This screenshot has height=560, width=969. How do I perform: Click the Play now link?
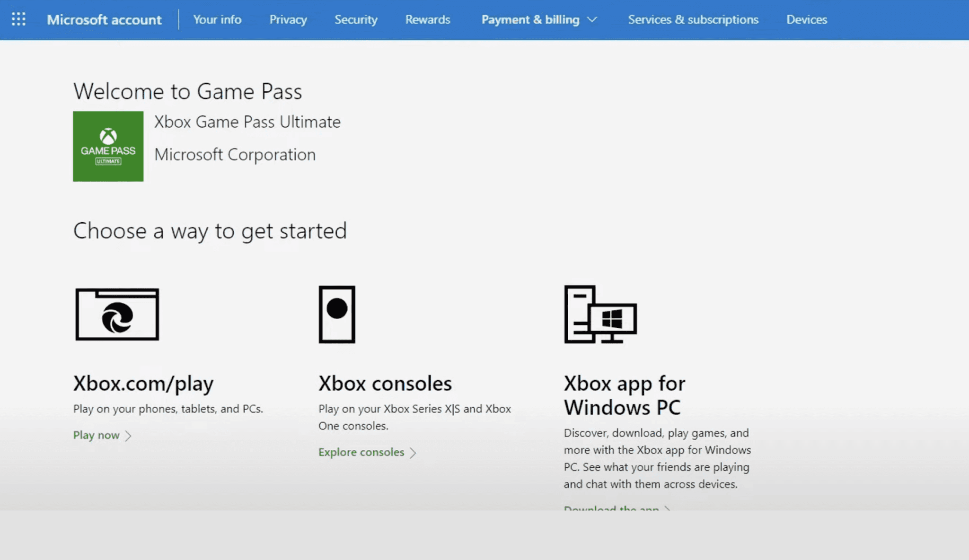96,435
